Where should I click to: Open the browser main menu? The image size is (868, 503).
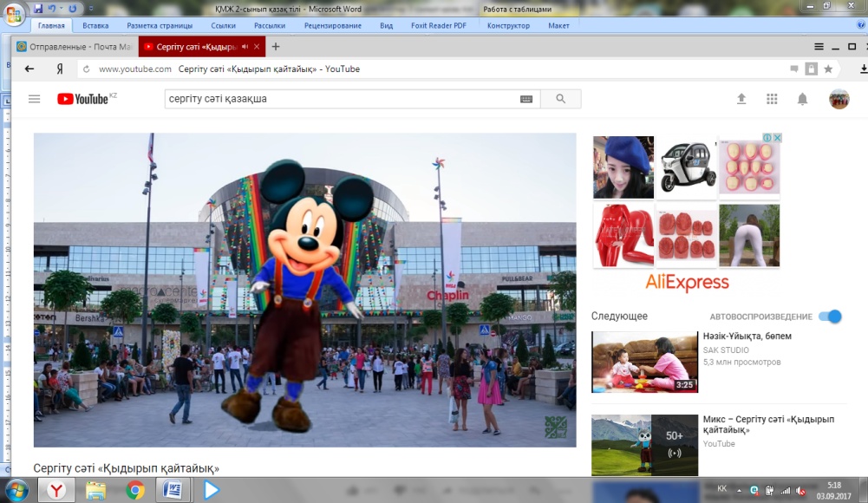pos(819,47)
